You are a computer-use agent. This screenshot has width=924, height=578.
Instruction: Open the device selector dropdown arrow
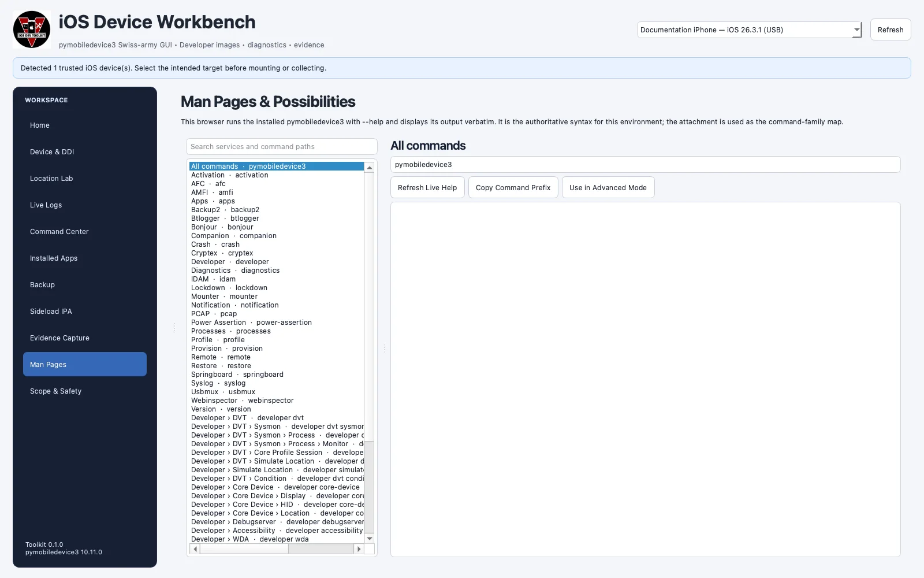coord(856,30)
